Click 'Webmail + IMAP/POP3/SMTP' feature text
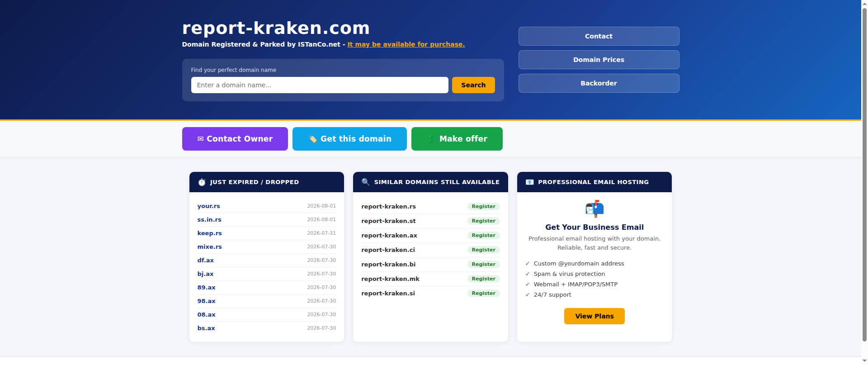Viewport: 868px width, 365px height. click(576, 284)
